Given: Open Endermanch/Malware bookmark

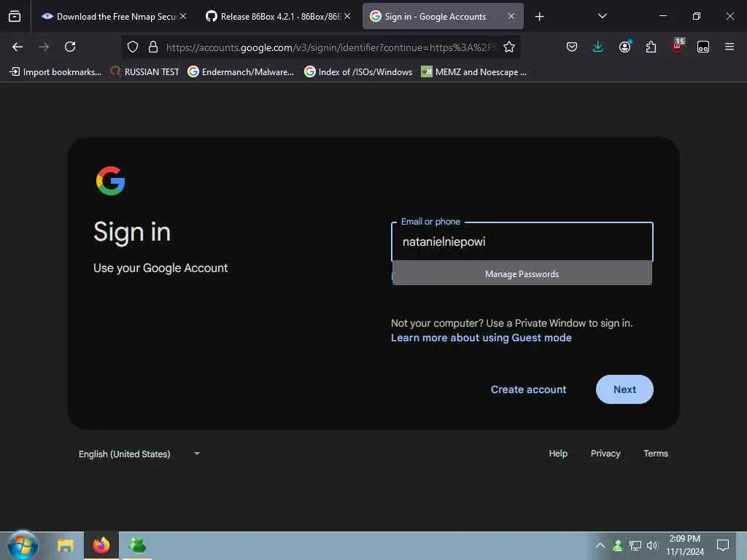Looking at the screenshot, I should click(x=241, y=72).
